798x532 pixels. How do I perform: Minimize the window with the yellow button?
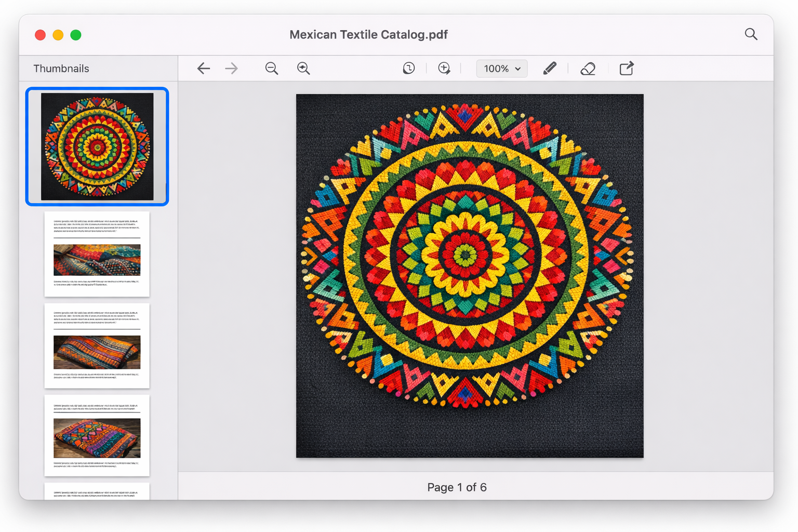pyautogui.click(x=58, y=35)
